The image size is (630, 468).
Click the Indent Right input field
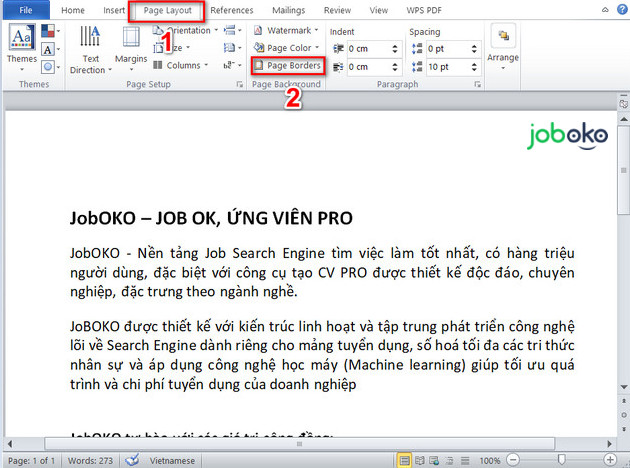point(368,67)
